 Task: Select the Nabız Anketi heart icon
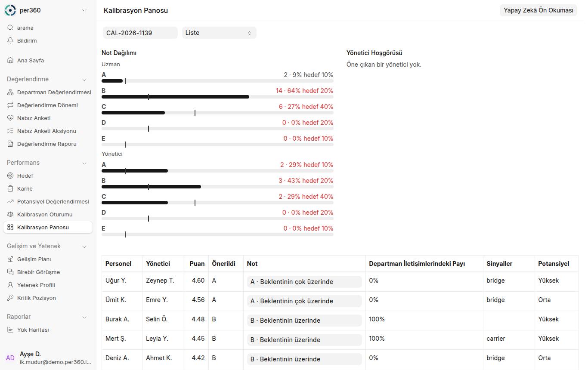[x=10, y=118]
